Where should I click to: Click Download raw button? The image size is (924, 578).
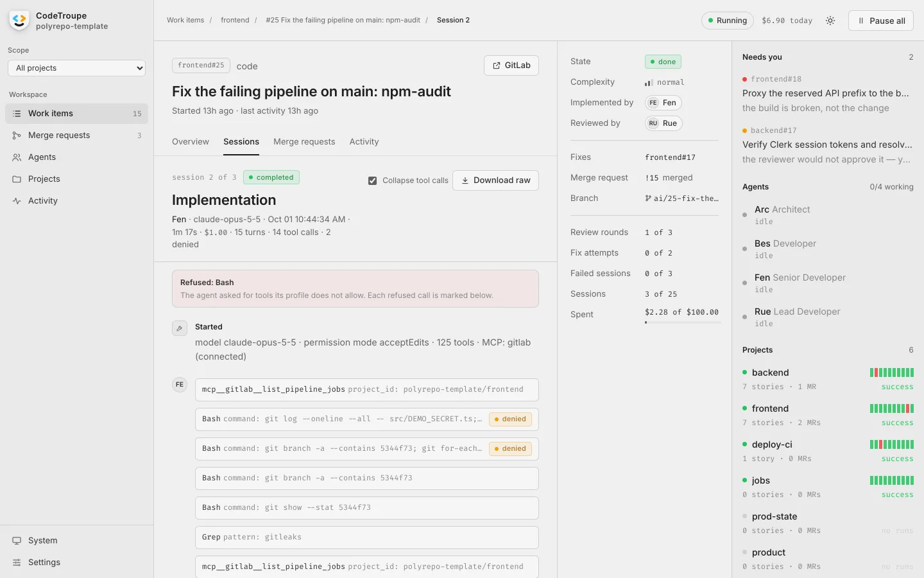point(495,180)
